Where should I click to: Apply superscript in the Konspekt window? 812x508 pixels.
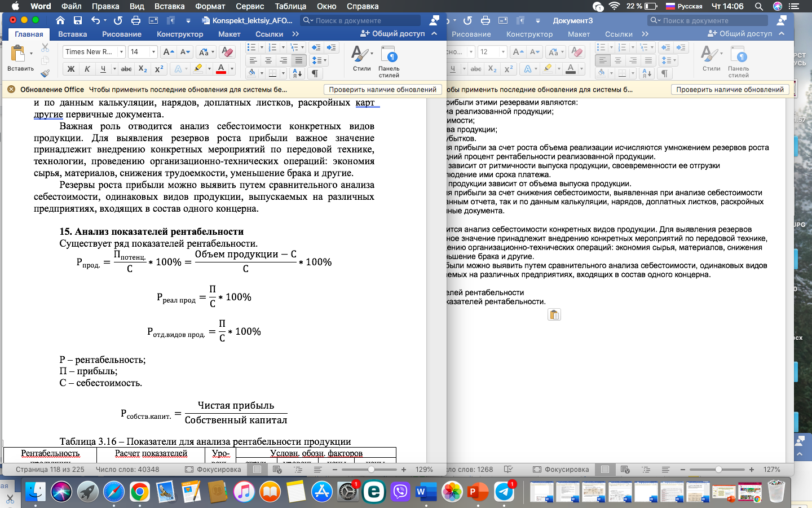click(159, 69)
